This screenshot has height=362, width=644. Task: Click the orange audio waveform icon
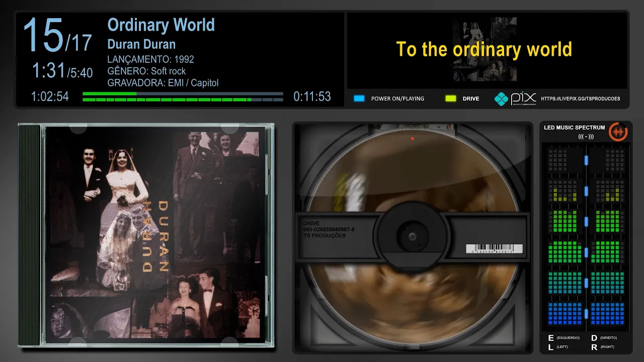[x=618, y=132]
